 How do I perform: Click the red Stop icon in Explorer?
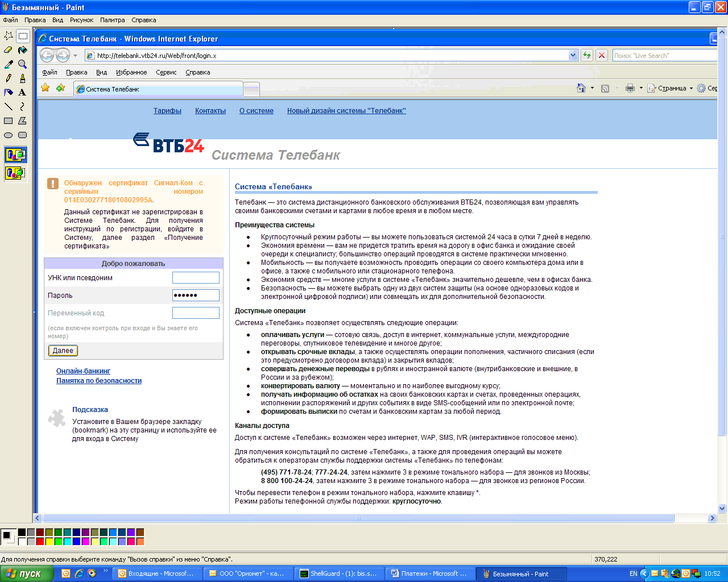click(601, 55)
